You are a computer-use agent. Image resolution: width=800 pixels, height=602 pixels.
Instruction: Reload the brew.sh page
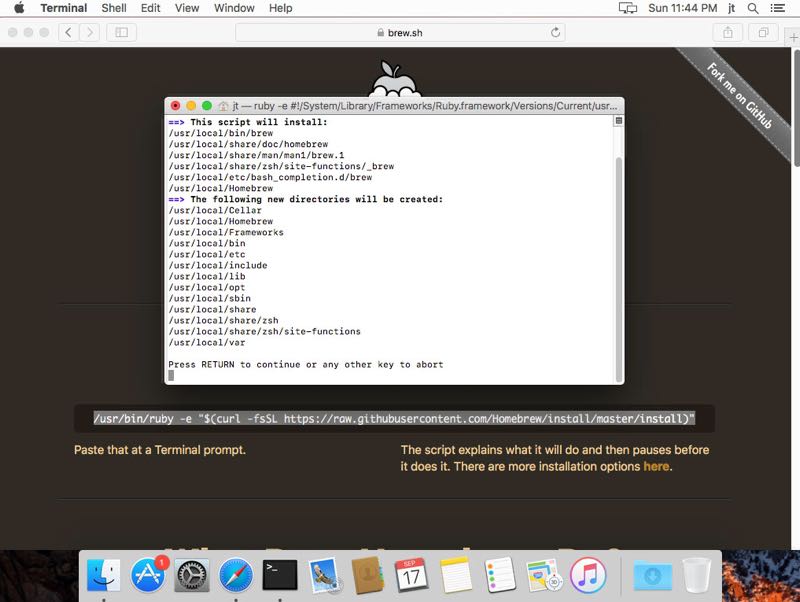(x=555, y=33)
